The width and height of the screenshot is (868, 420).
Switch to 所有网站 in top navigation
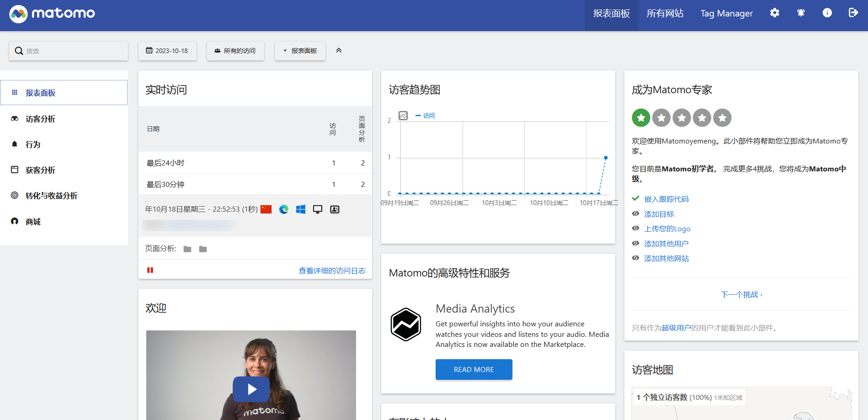665,14
